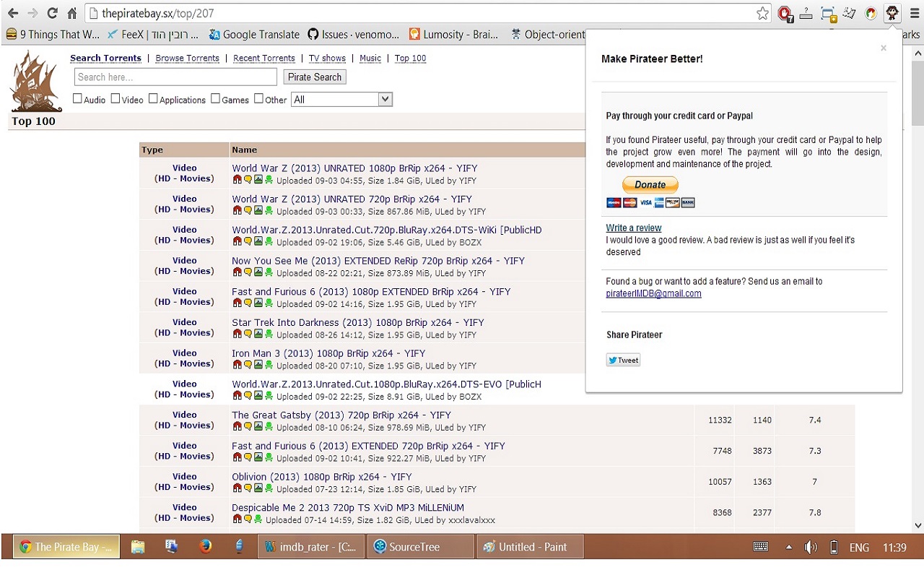The image size is (924, 578).
Task: Open the Chrome hamburger menu
Action: tap(914, 13)
